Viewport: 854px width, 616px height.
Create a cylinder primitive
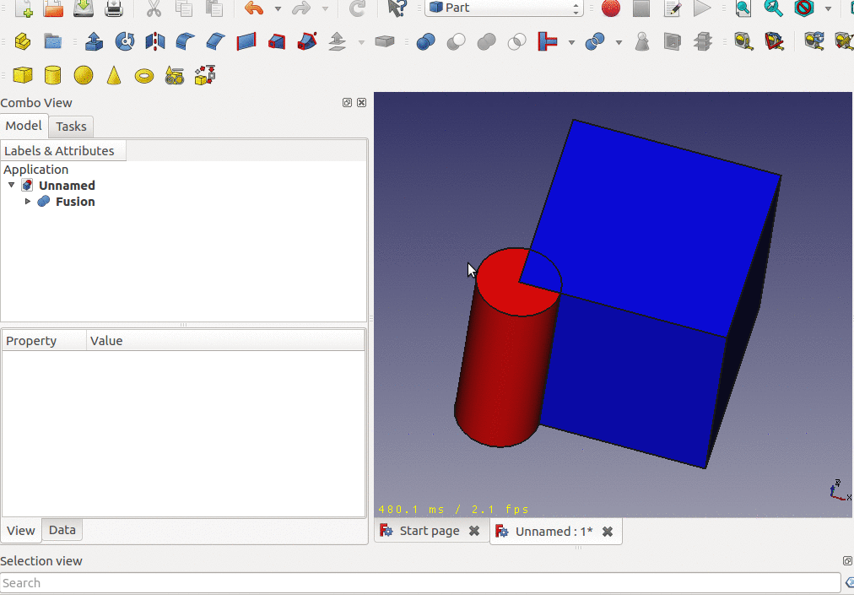53,75
